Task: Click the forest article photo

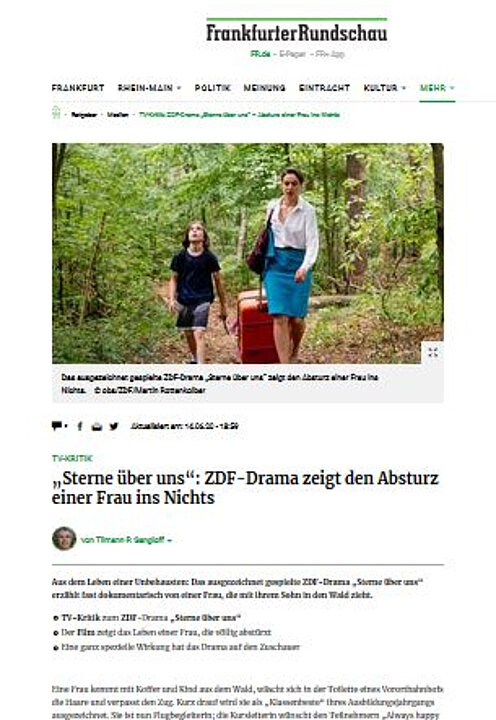Action: [x=248, y=253]
